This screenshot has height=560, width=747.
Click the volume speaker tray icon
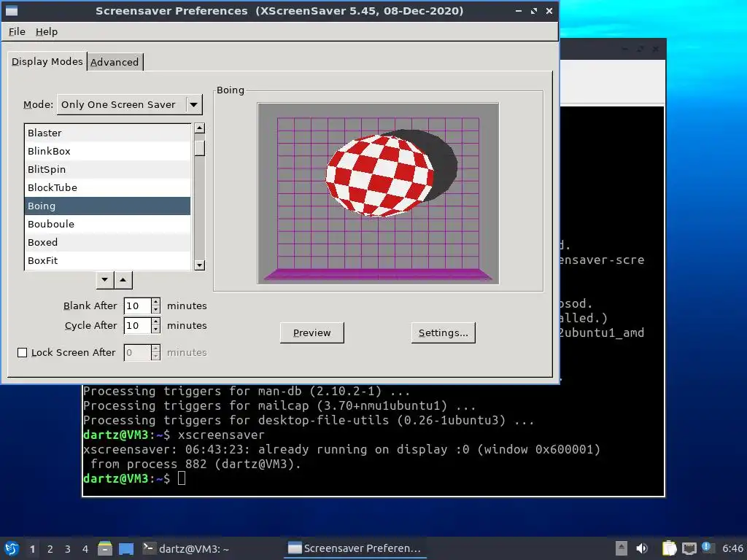pyautogui.click(x=642, y=548)
